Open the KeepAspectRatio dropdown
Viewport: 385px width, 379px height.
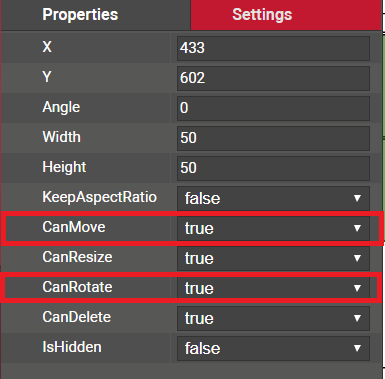pyautogui.click(x=273, y=198)
